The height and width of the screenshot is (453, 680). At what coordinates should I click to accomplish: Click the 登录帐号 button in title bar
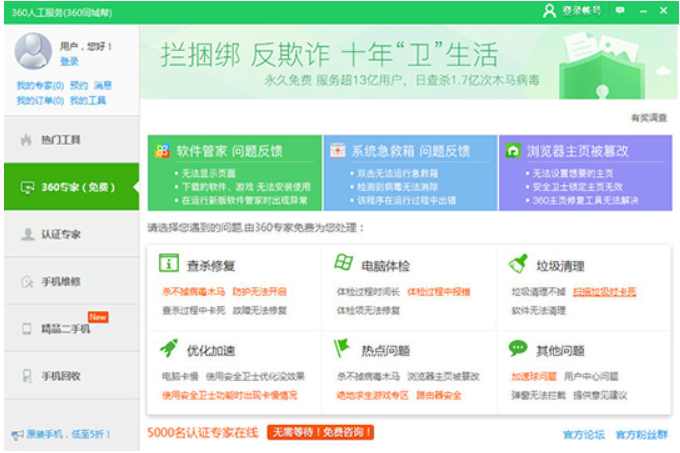point(573,10)
